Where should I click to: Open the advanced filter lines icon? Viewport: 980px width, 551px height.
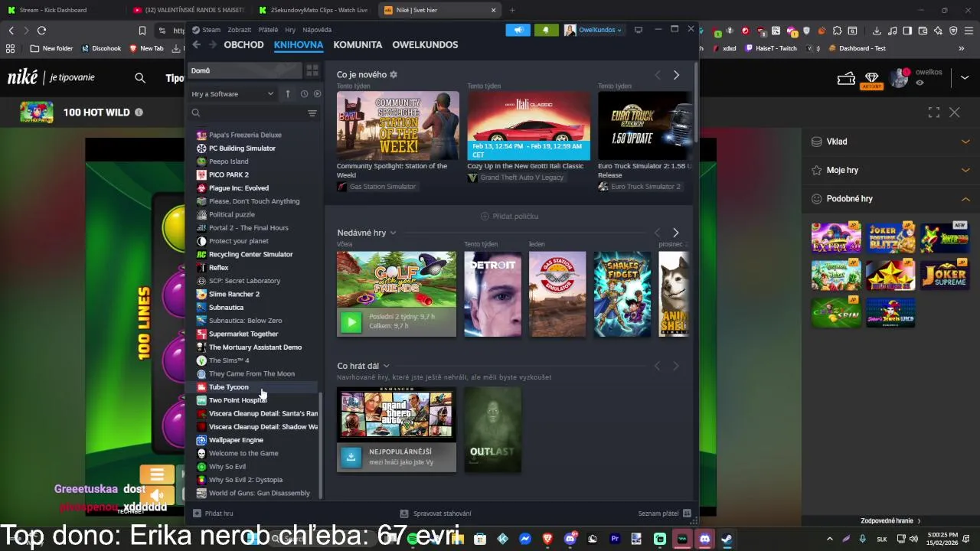point(312,113)
